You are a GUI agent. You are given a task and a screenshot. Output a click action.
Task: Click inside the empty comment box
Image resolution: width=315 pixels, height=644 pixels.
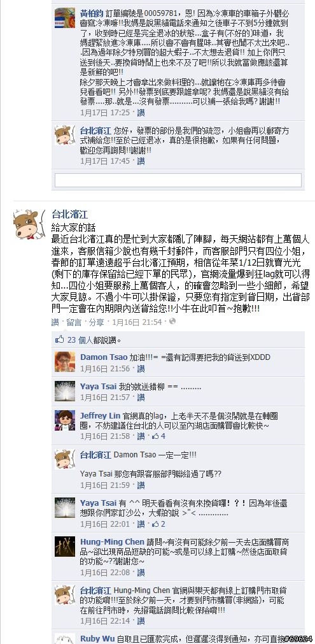[x=178, y=180]
